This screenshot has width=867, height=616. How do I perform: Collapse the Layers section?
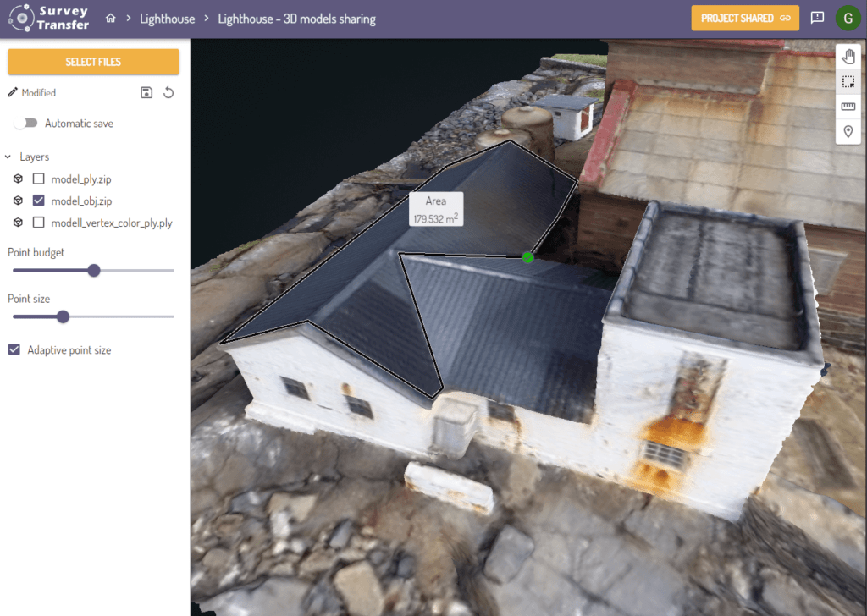click(8, 157)
